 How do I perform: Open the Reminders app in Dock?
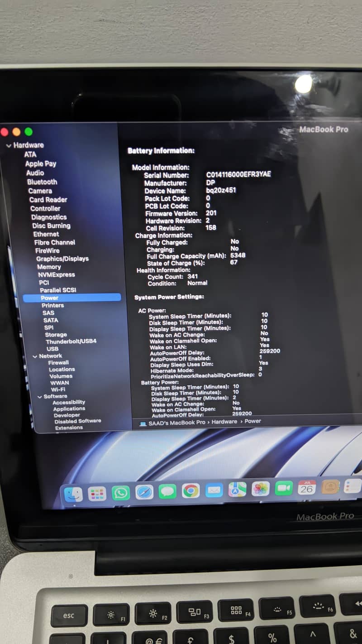352,487
